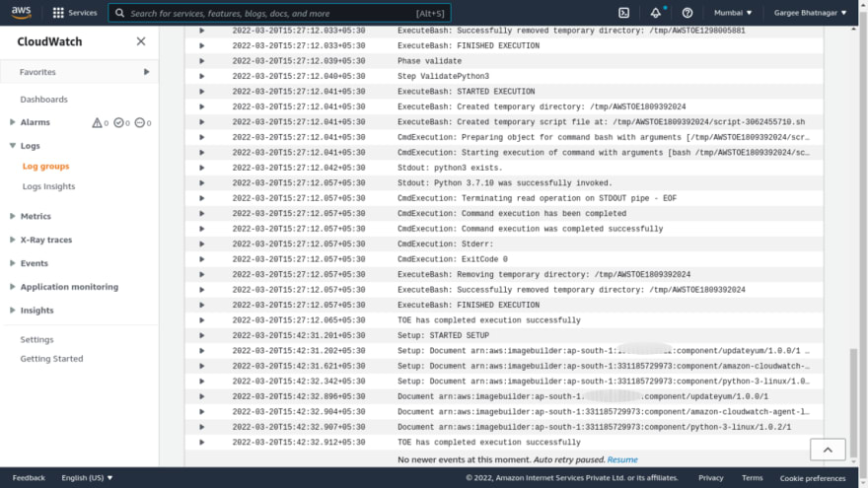Open the Services grid menu
Screen dimensions: 868x488
click(x=74, y=13)
